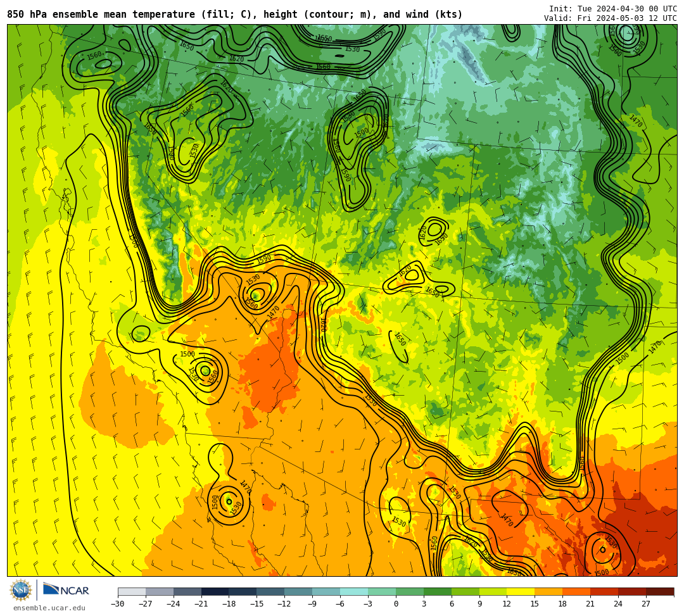Viewport: 684px width, 616px height.
Task: Click the −15 colorbar tick label
Action: point(257,604)
